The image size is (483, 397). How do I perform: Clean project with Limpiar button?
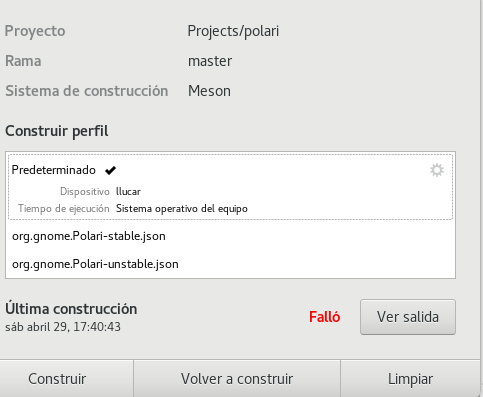[x=410, y=378]
